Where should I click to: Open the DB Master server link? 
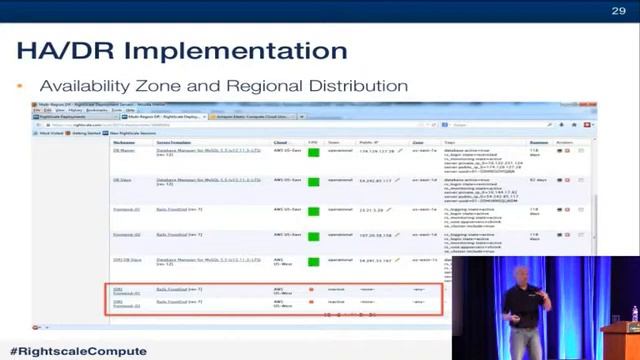pos(124,151)
